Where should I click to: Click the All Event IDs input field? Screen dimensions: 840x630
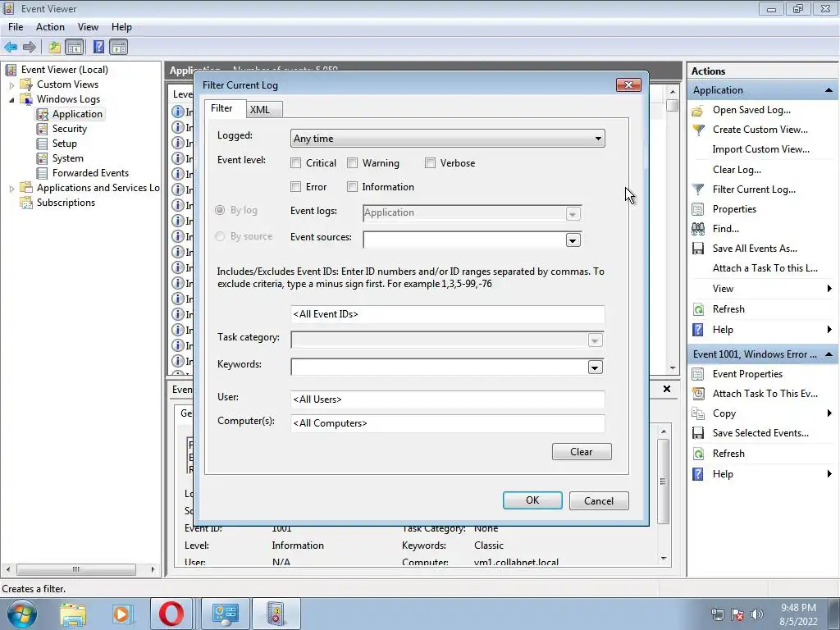pyautogui.click(x=447, y=314)
